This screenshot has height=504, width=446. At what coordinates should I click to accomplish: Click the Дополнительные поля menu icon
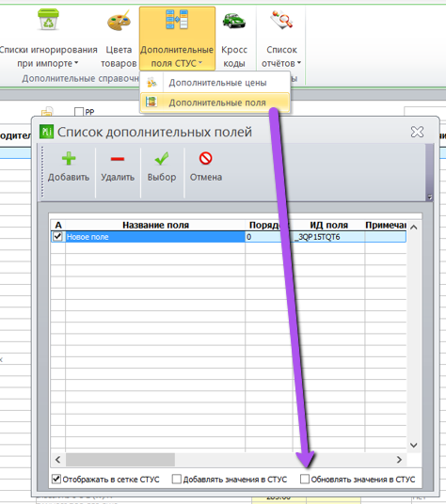click(151, 102)
